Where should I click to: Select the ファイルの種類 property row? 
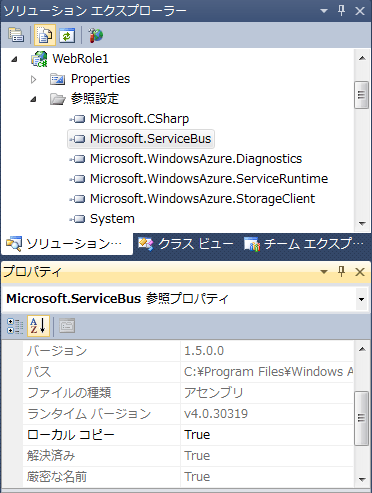pos(188,393)
